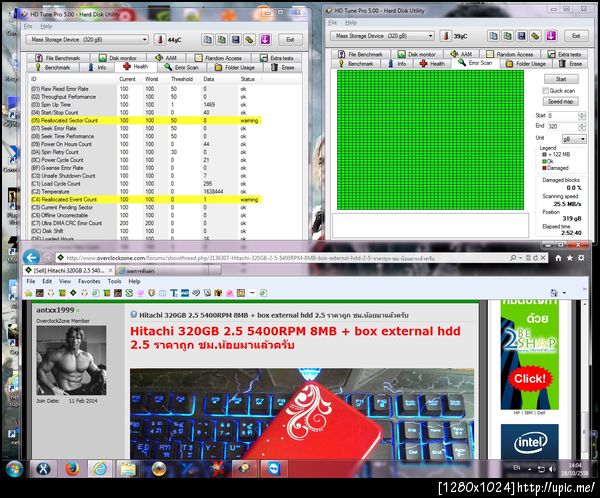Click the purple download arrow icon in right HD Tune
This screenshot has height=498, width=600.
point(551,36)
